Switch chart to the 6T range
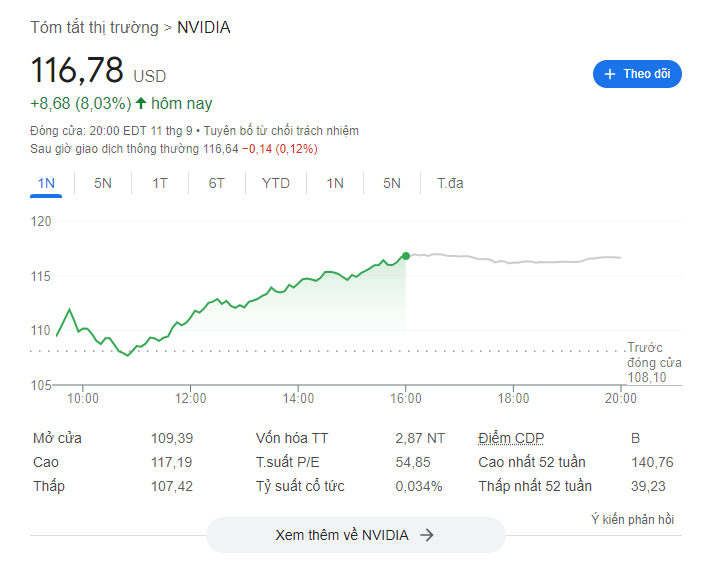The height and width of the screenshot is (563, 724). (217, 183)
